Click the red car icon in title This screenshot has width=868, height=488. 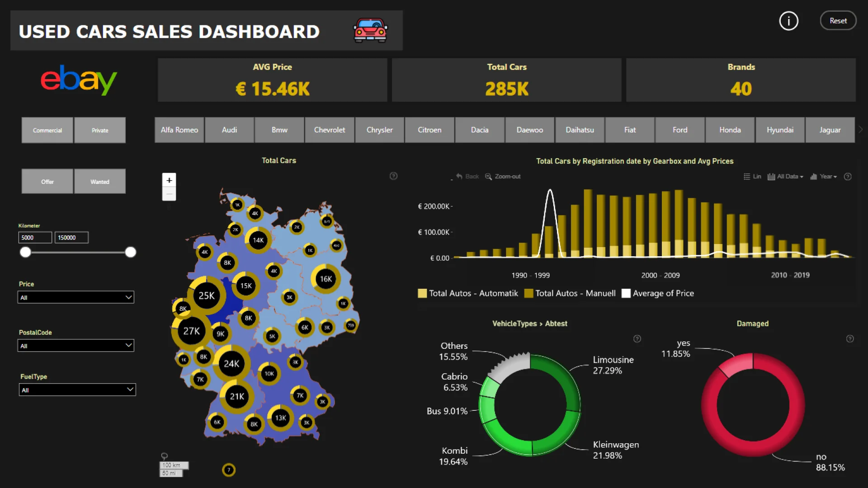tap(370, 30)
